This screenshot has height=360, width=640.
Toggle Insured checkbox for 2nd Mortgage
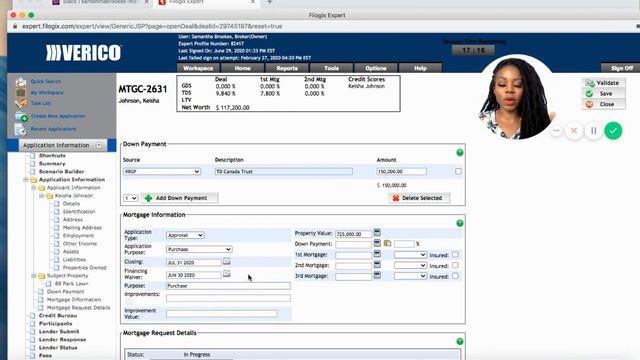coord(455,265)
